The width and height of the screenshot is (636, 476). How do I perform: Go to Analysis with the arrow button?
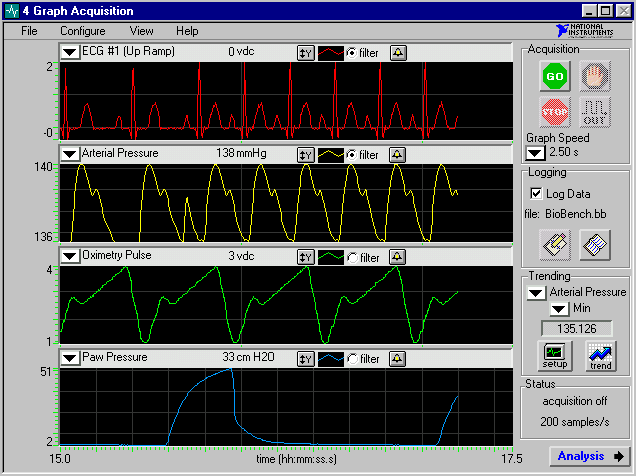(590, 457)
